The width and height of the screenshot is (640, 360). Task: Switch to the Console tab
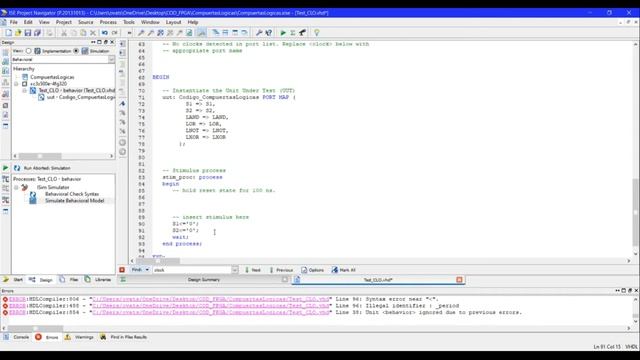[16, 337]
